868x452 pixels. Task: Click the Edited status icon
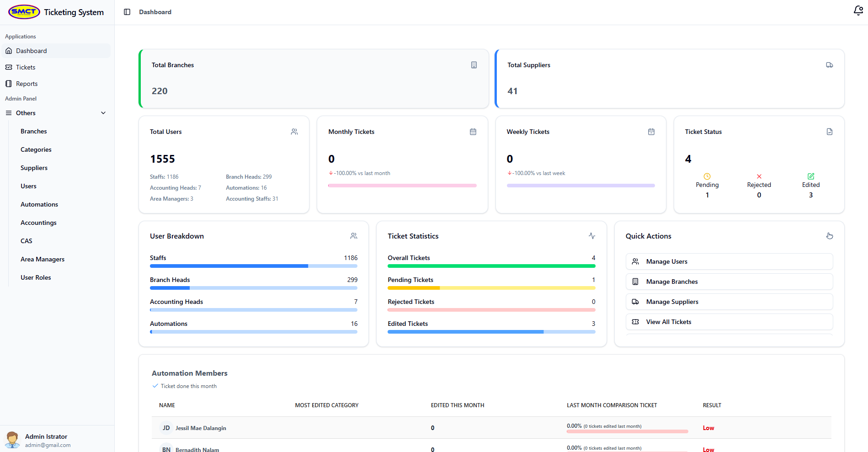811,176
